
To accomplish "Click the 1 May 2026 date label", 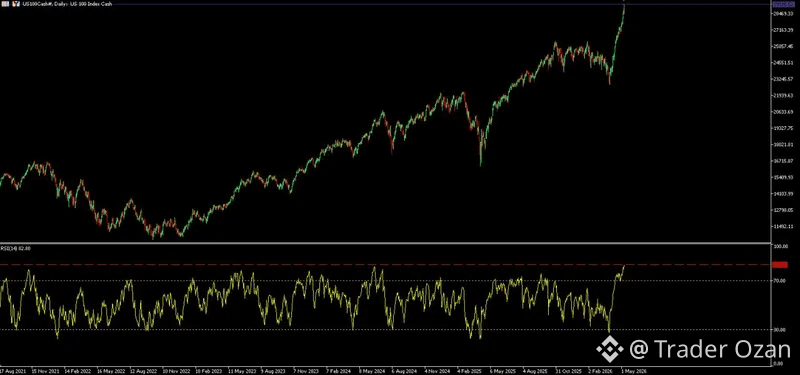I will point(634,371).
